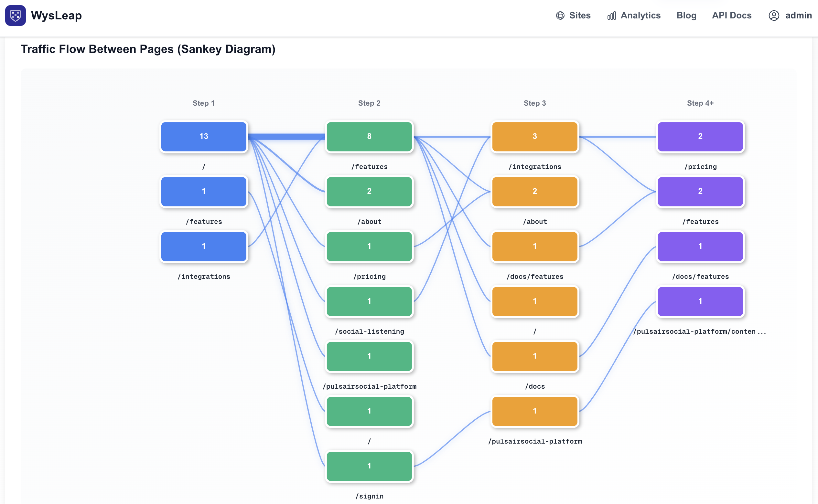Switch to the Analytics section

coord(640,15)
